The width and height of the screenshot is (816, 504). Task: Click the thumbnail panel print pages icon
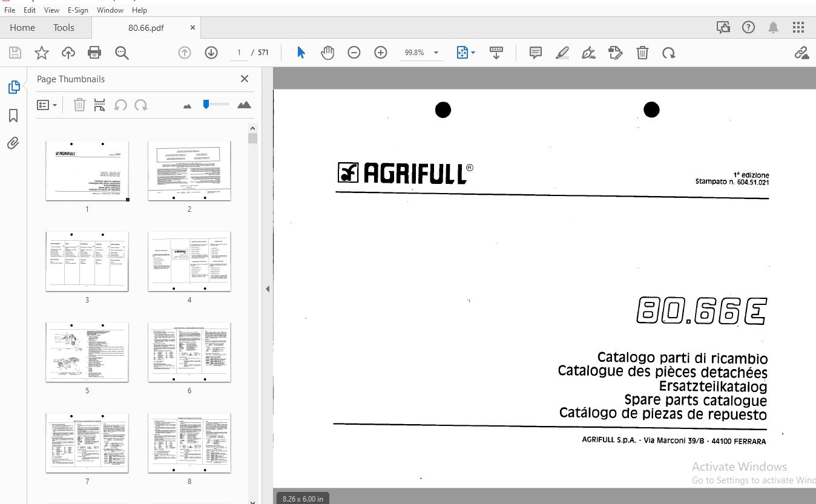tap(100, 105)
